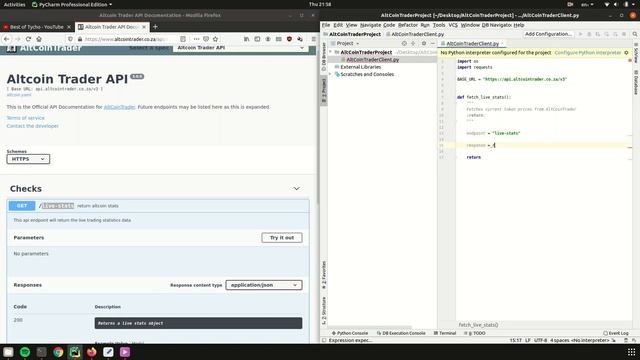Open Structure side tool window
Image resolution: width=640 pixels, height=360 pixels.
[324, 311]
